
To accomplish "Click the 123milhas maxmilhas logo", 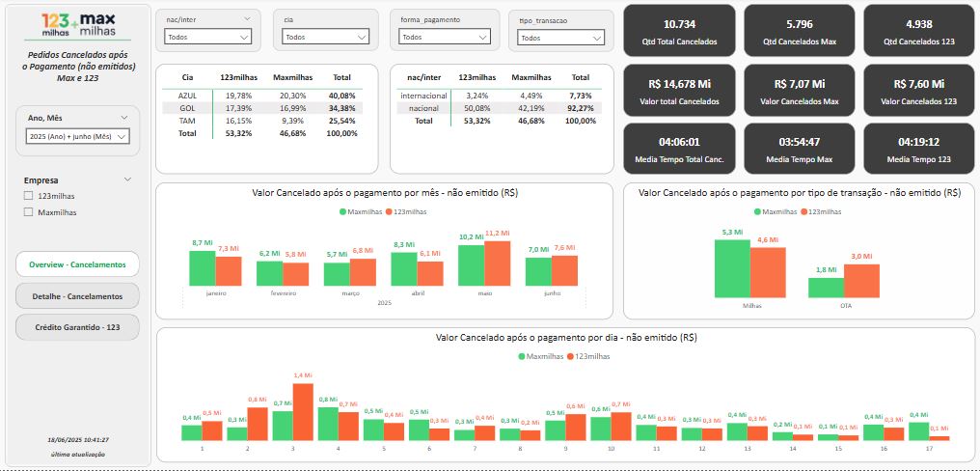I will click(77, 24).
